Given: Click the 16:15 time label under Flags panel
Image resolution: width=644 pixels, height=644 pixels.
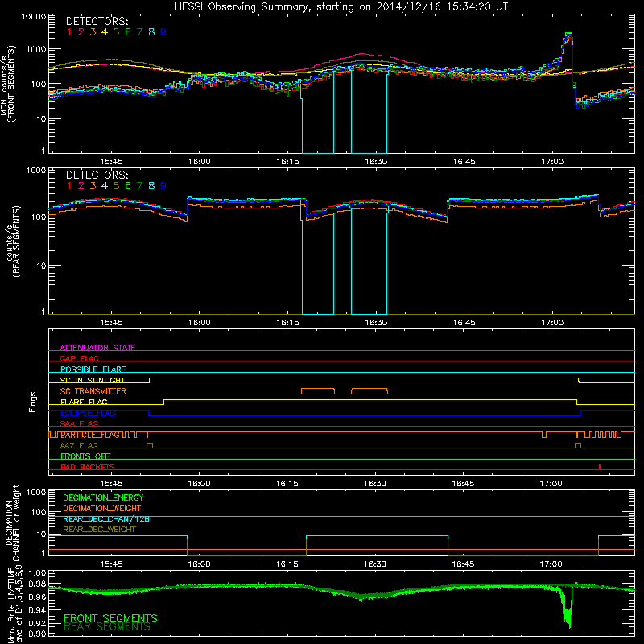Looking at the screenshot, I should pos(287,484).
